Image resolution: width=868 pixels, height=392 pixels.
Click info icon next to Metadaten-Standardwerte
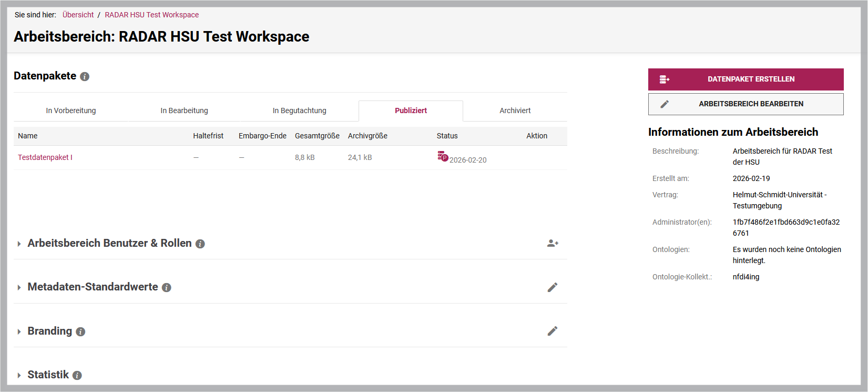(167, 288)
